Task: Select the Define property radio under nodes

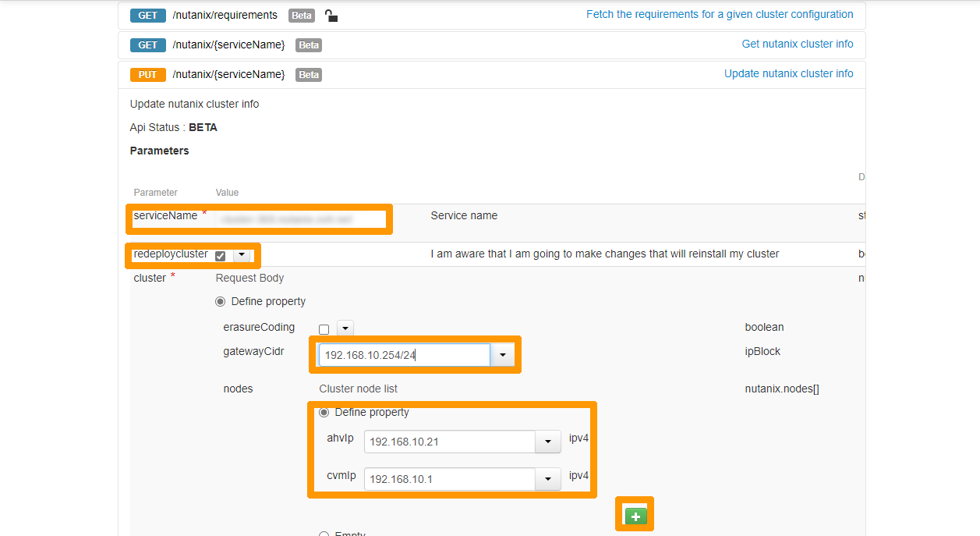Action: [324, 412]
